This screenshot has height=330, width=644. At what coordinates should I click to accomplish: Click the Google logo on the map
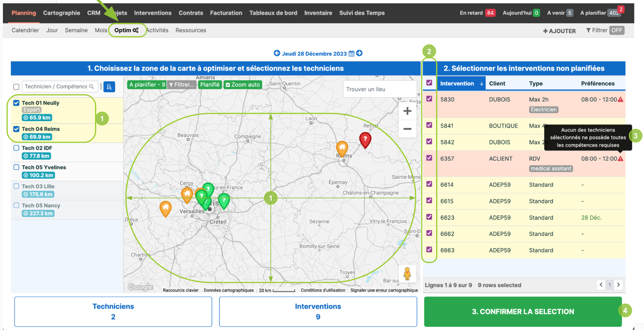140,287
